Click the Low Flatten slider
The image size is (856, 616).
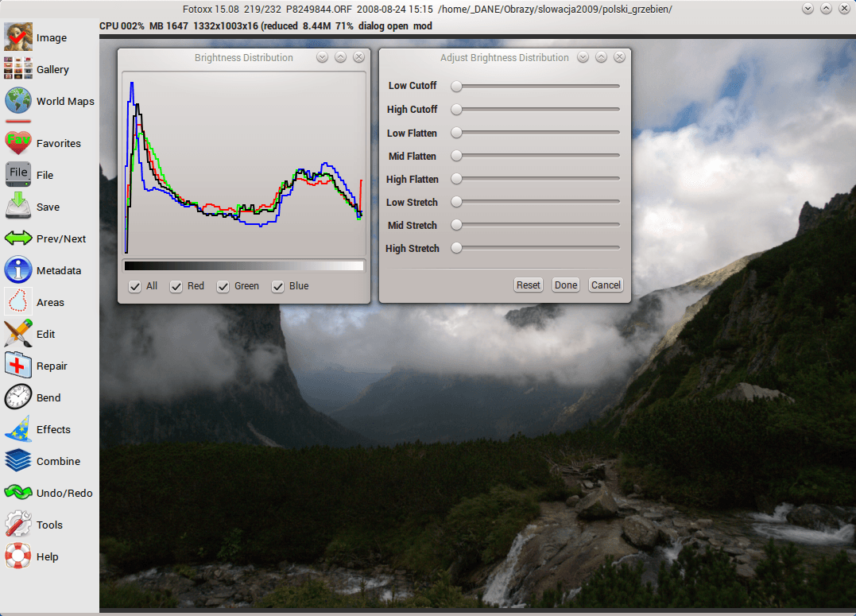(535, 133)
